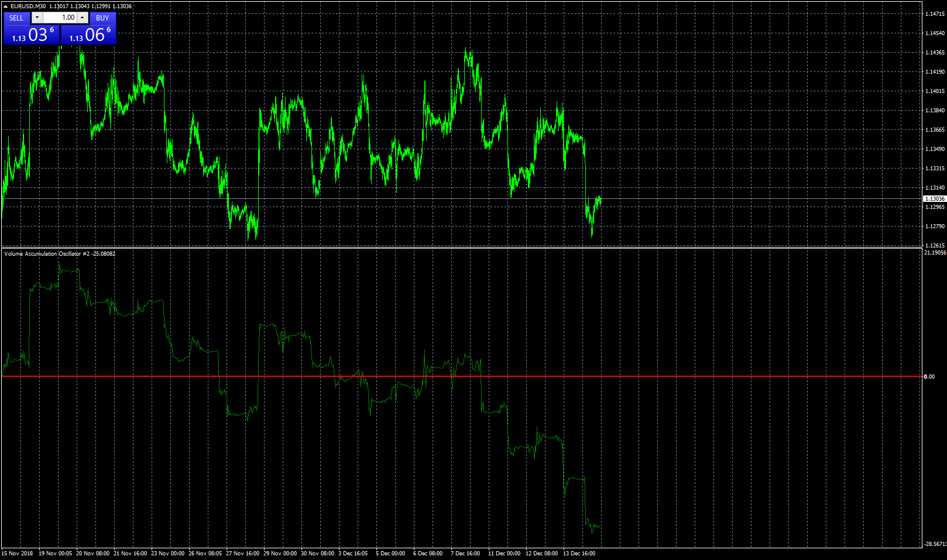The width and height of the screenshot is (947, 560).
Task: Click the 29 Nov 00:00 time label
Action: (280, 554)
